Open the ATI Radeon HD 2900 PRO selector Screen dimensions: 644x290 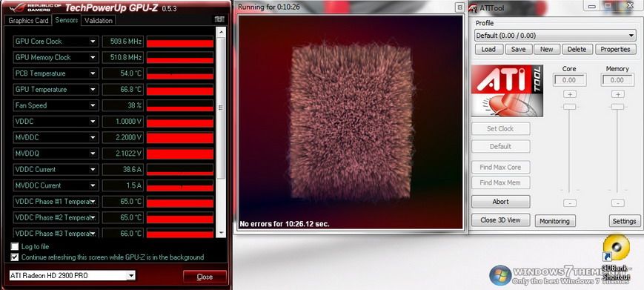73,276
